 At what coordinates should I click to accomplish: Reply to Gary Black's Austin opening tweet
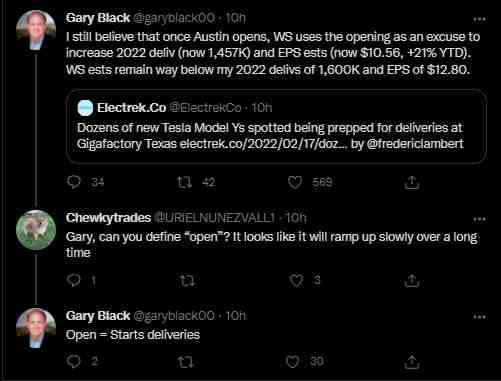[74, 182]
